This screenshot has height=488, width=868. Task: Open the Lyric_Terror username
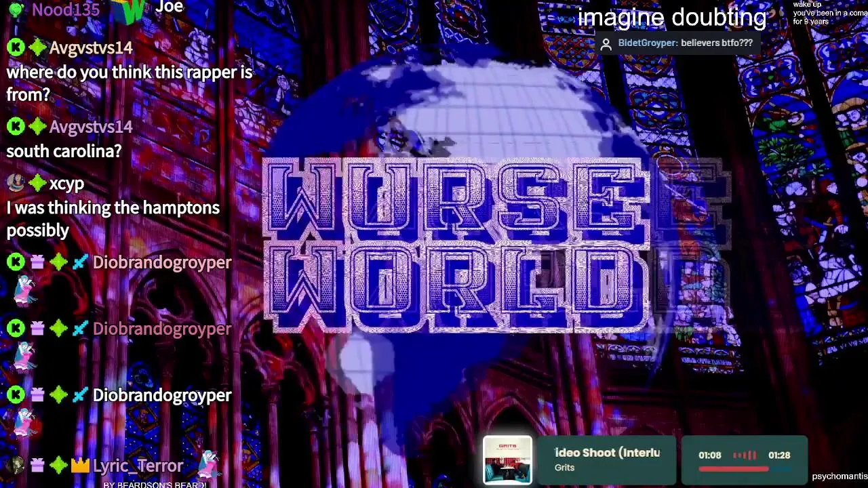click(x=138, y=466)
